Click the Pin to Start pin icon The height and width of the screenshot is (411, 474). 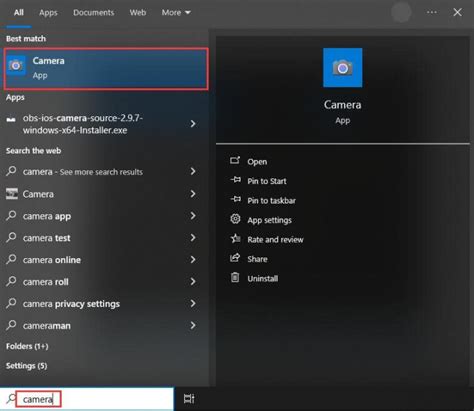235,180
